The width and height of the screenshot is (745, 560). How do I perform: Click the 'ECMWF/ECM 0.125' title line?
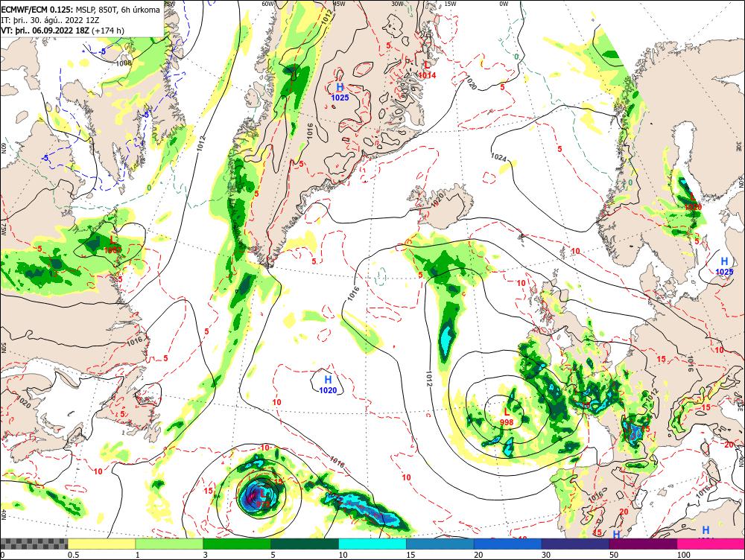80,10
